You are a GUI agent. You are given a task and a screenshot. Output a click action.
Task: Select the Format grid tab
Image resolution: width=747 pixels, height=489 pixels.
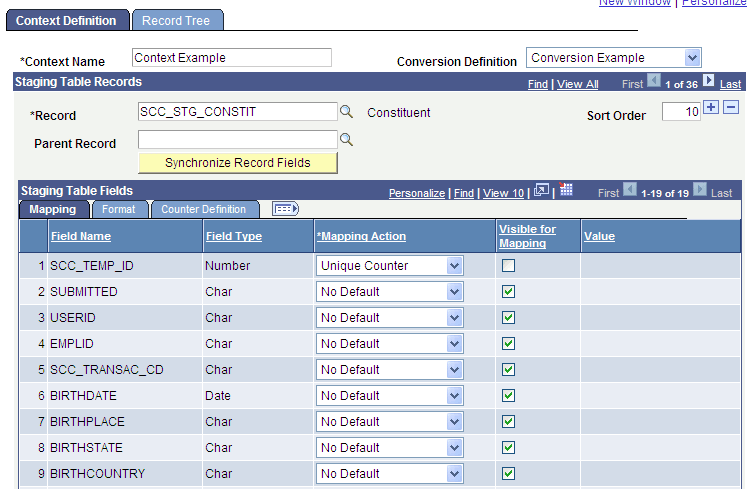click(119, 209)
